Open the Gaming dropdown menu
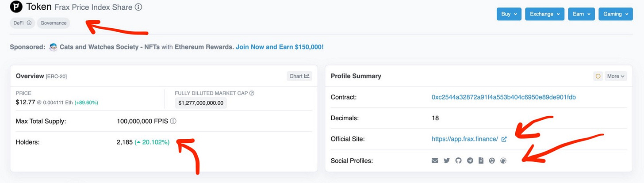This screenshot has height=183, width=644. (615, 14)
